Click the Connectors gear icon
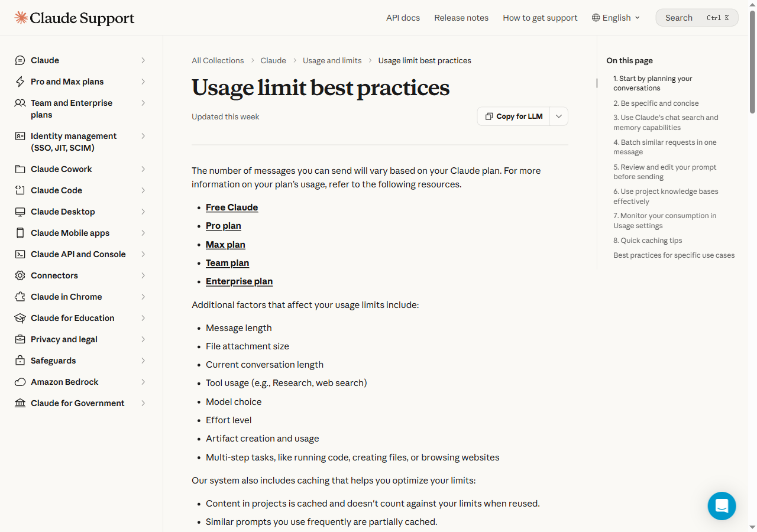 click(x=20, y=275)
